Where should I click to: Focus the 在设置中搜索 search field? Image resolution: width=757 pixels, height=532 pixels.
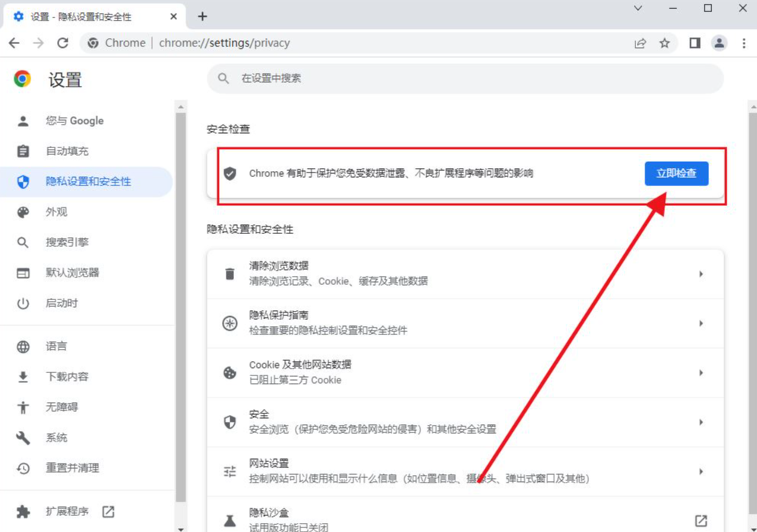click(x=465, y=78)
